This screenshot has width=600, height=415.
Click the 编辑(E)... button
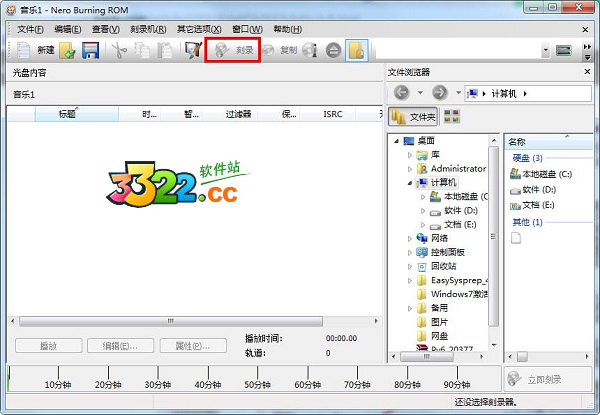coord(120,346)
